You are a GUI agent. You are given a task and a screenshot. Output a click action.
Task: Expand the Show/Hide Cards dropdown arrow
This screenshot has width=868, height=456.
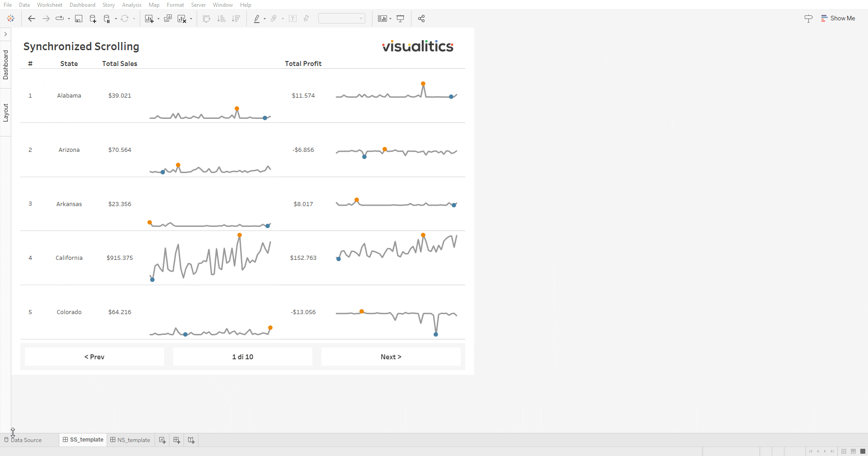390,19
